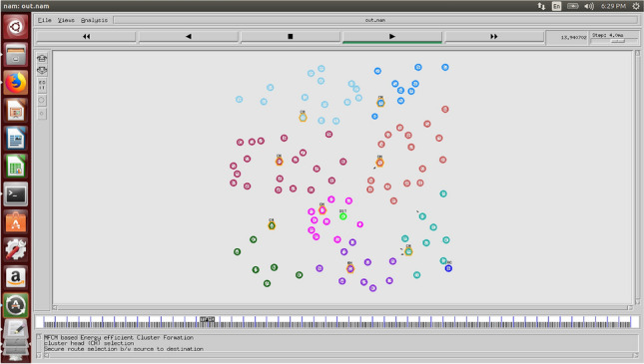Click the zoom in tool icon
The image size is (644, 364).
point(42,58)
